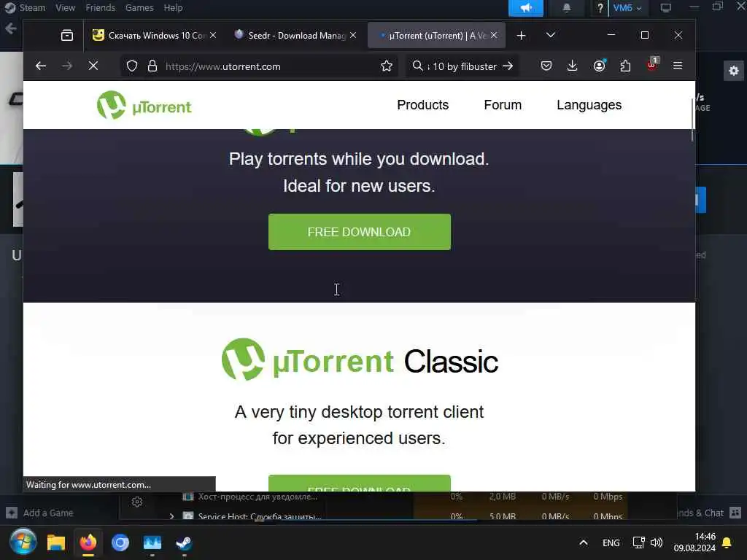
Task: Open Games menu in Steam
Action: pos(139,7)
